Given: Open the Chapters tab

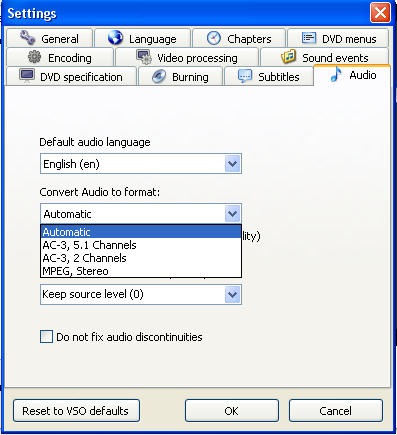Looking at the screenshot, I should point(239,38).
